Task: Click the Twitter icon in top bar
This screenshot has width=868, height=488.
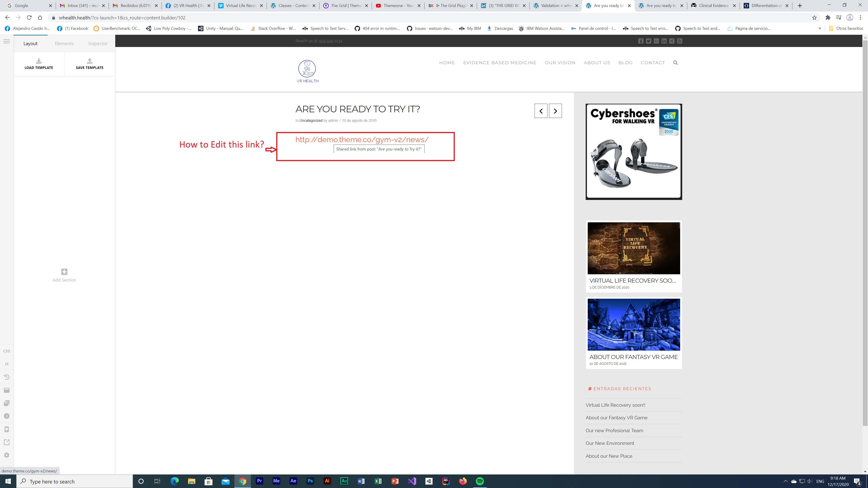Action: coord(648,41)
